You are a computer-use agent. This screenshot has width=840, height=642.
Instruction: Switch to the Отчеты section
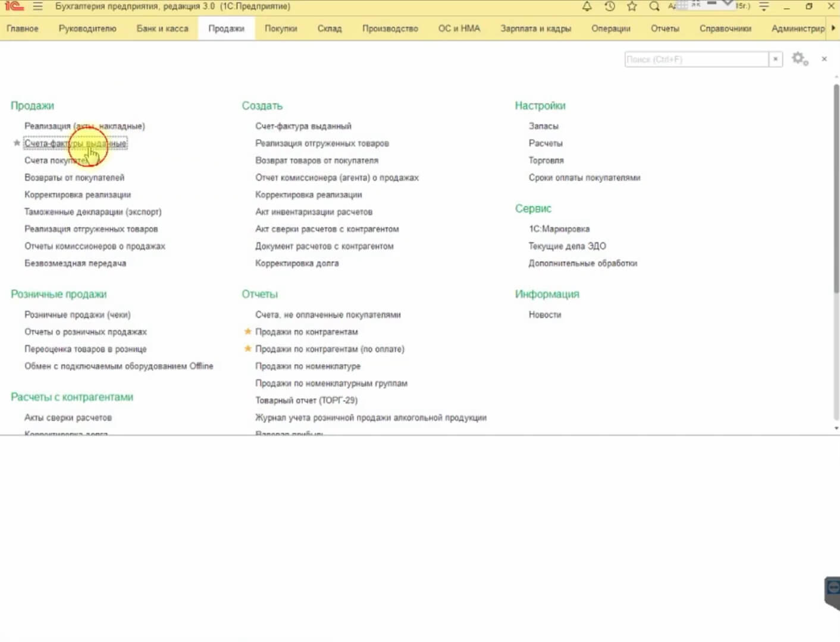(x=665, y=29)
